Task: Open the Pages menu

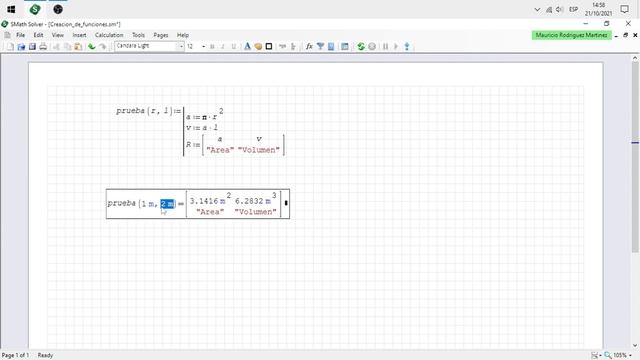Action: pos(161,35)
